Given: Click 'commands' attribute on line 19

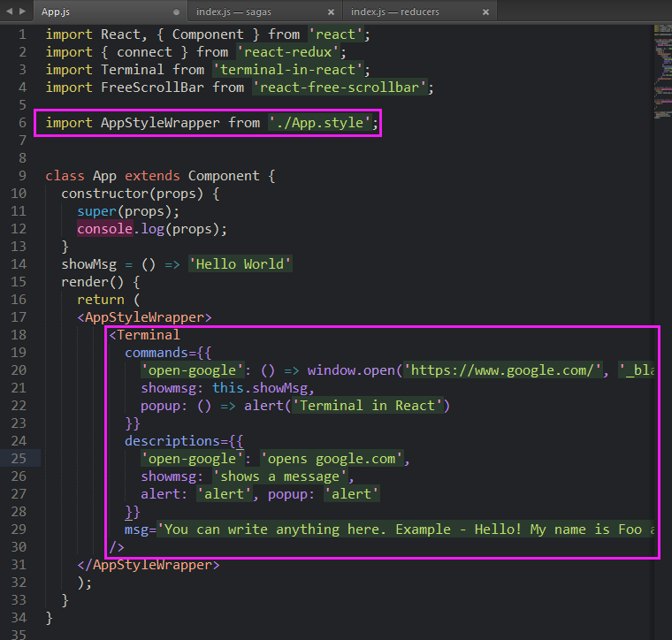Looking at the screenshot, I should click(x=157, y=353).
